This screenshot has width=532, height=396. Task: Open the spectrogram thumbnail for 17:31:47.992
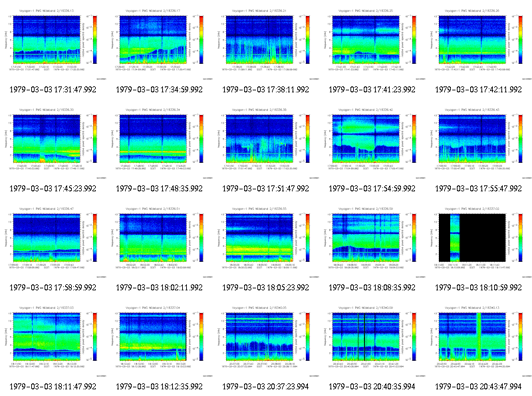click(53, 44)
